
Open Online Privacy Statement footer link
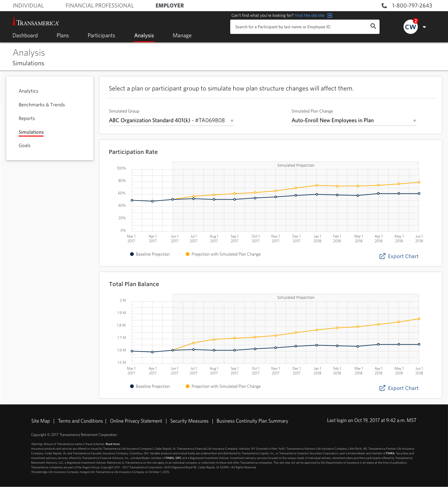click(x=136, y=421)
